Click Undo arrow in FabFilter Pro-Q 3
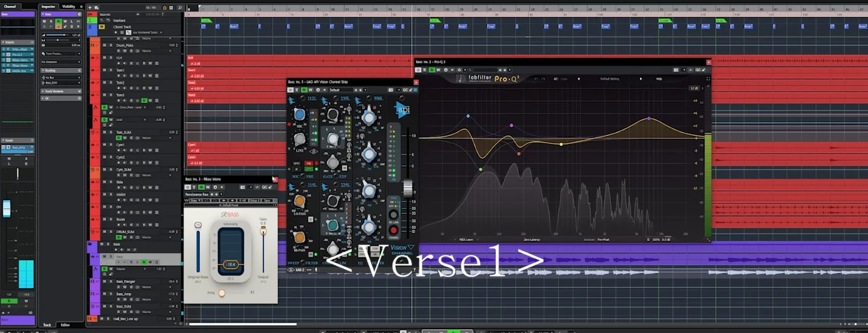Viewport: 868px width, 333px height. click(536, 79)
